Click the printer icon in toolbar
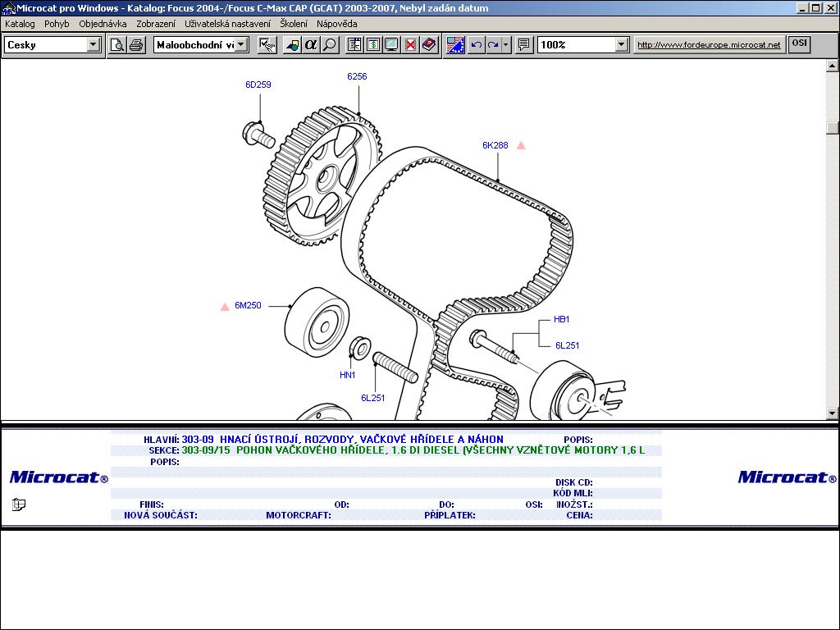This screenshot has width=840, height=630. tap(136, 45)
